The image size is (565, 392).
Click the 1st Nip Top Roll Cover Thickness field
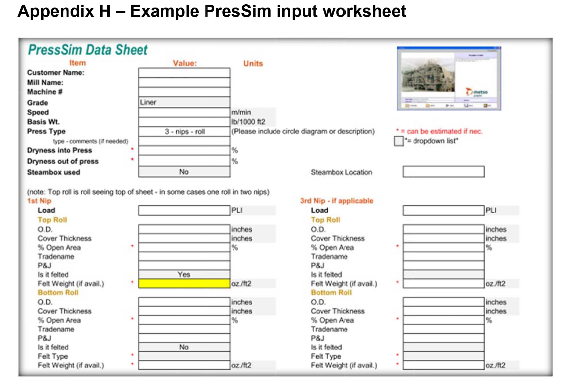point(184,238)
